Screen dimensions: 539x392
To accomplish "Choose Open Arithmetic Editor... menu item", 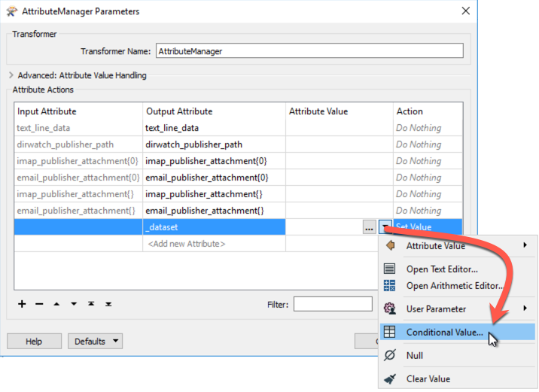I will [x=457, y=286].
